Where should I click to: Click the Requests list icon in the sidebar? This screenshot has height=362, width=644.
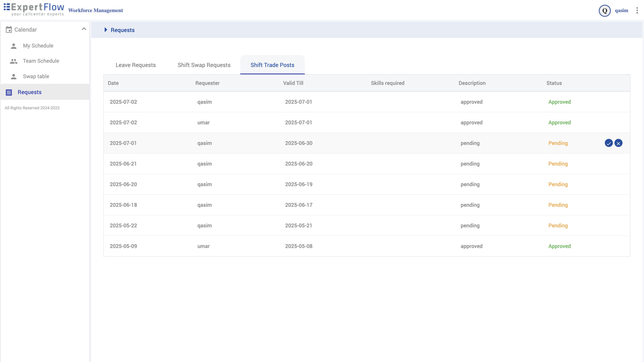point(9,92)
